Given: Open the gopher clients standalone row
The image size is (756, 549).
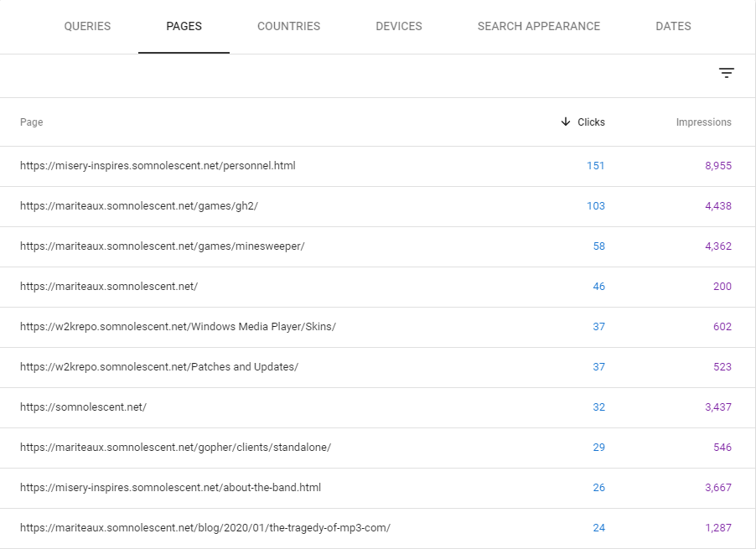Looking at the screenshot, I should pyautogui.click(x=175, y=448).
